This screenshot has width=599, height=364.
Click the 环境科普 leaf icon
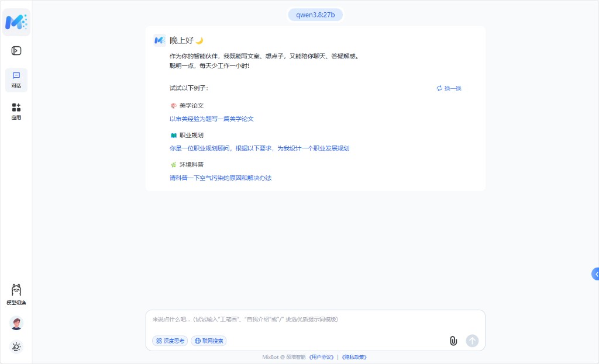(x=173, y=165)
